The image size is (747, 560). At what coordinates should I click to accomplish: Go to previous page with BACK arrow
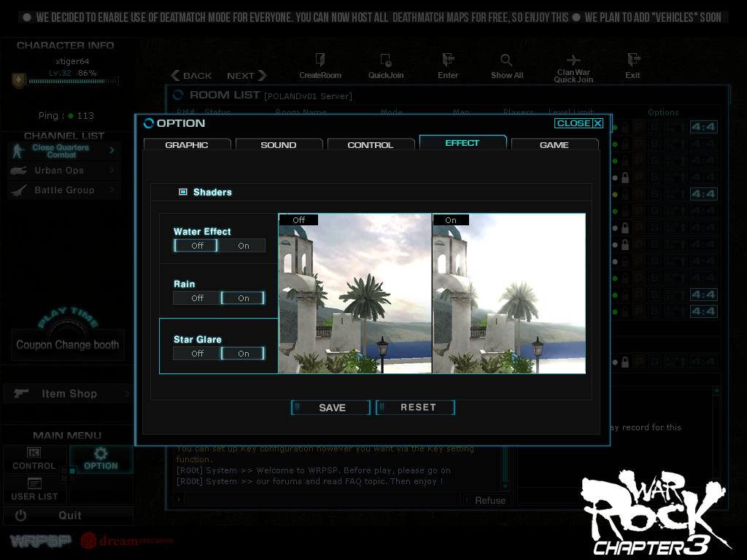(x=192, y=76)
